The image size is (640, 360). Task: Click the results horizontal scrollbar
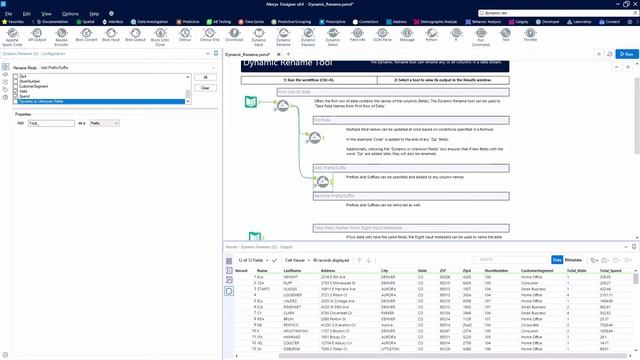point(453,356)
